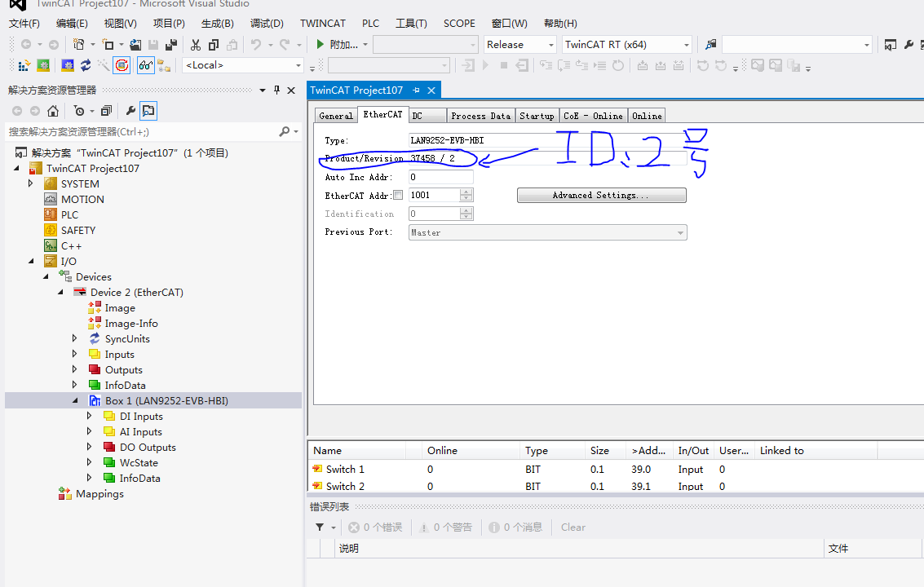Expand the DI Inputs tree node
This screenshot has width=924, height=587.
pyautogui.click(x=90, y=416)
